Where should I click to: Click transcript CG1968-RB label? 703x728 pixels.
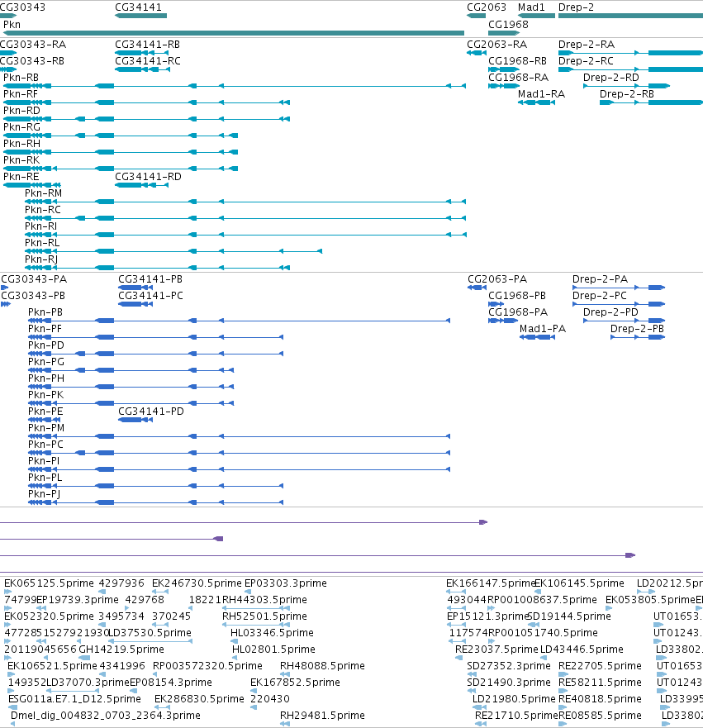coord(517,61)
